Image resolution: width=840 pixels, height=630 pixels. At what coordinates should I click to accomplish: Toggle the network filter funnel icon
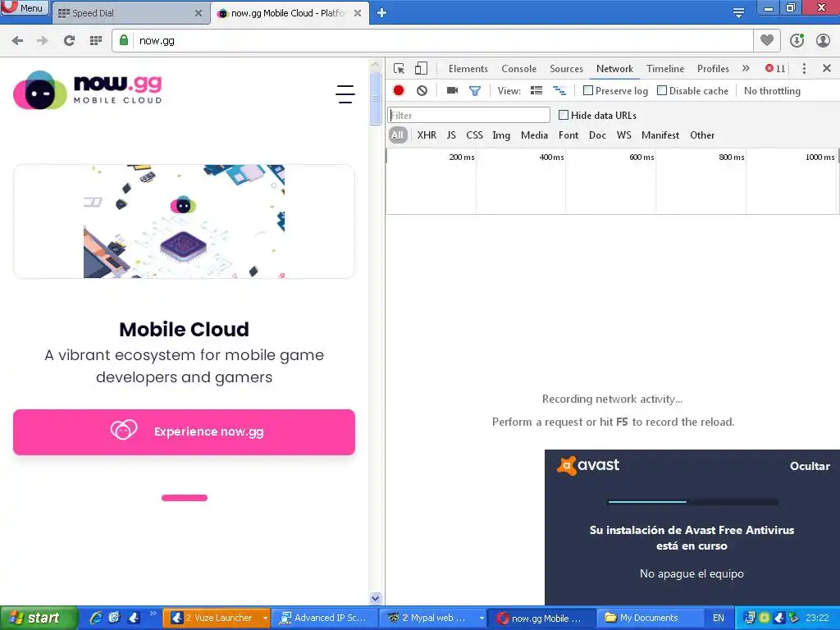[475, 91]
